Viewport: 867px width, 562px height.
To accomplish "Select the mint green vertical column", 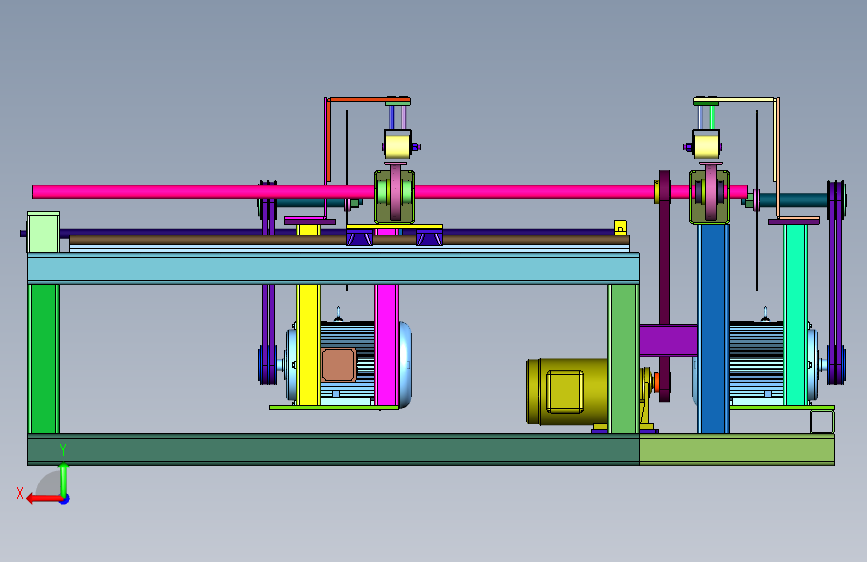I will (795, 314).
